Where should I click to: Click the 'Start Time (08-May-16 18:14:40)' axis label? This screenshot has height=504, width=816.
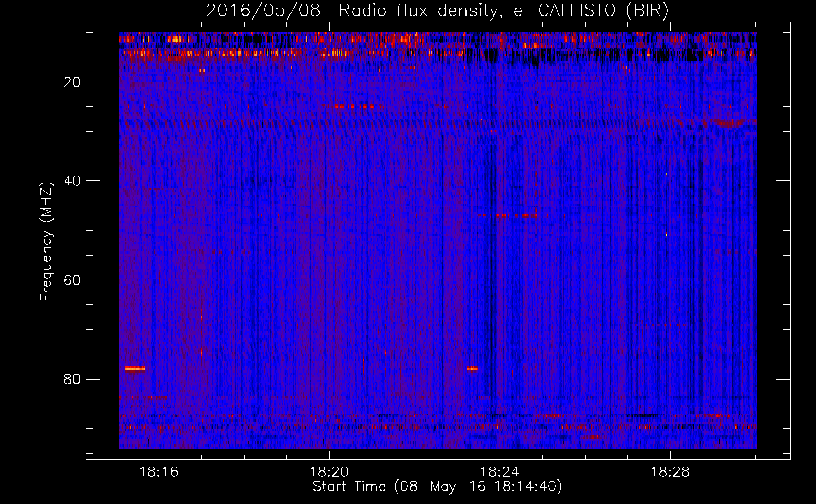(437, 487)
